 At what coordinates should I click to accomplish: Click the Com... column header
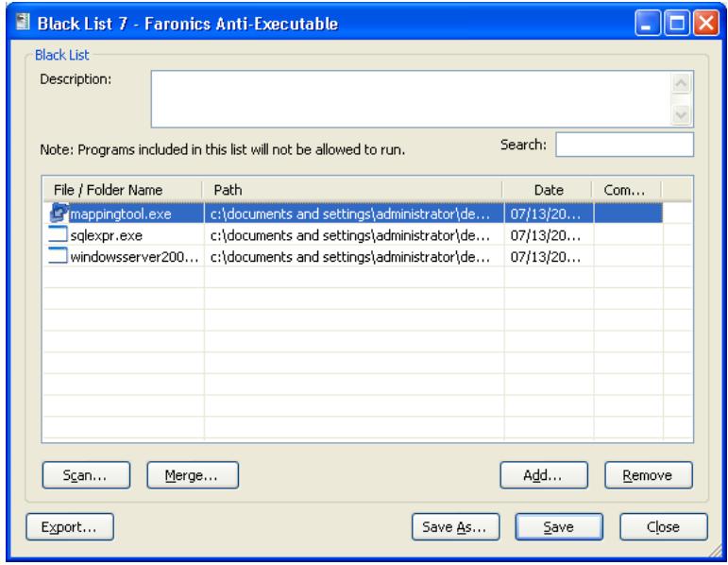(627, 190)
